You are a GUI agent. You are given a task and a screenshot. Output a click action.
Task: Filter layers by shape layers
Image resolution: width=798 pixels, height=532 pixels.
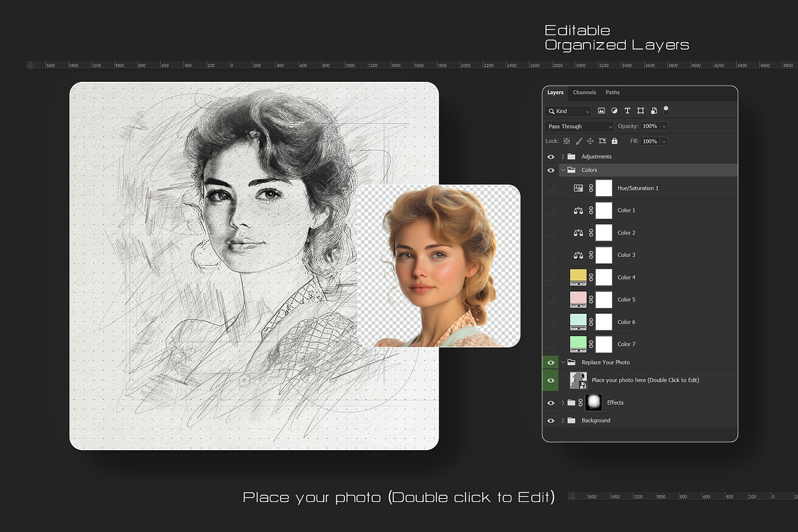640,111
